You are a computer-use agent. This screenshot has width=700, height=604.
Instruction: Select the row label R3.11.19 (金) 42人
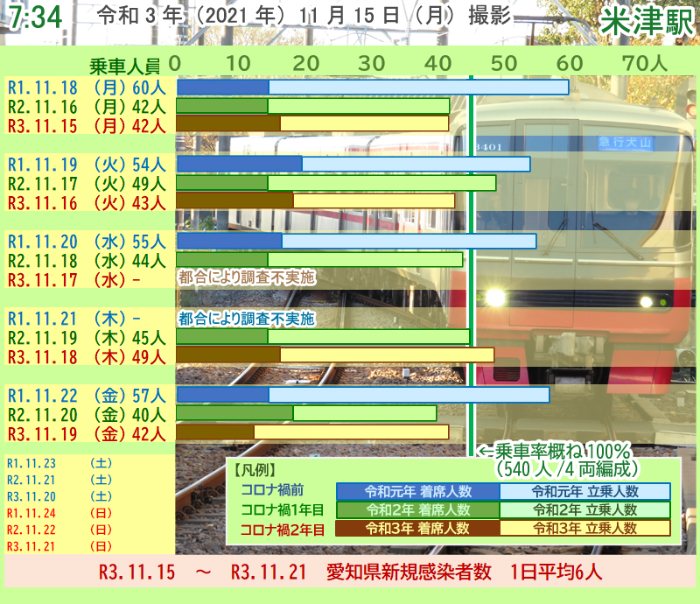click(x=87, y=434)
